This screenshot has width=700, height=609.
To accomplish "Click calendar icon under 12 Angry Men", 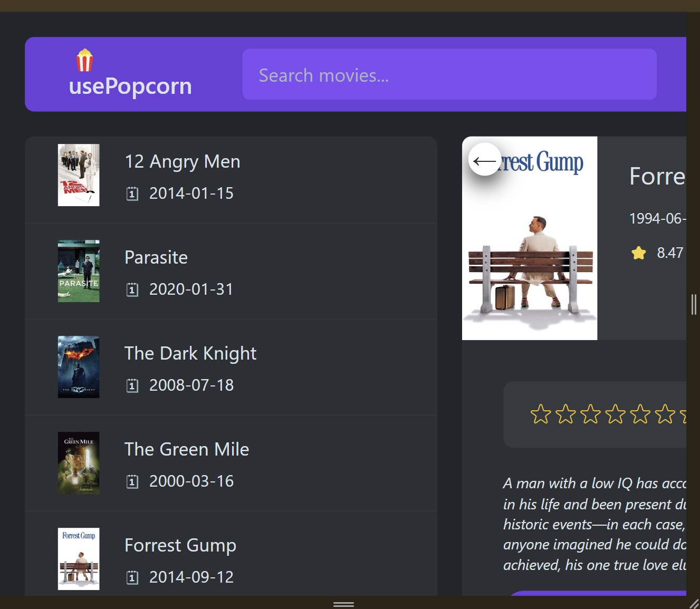I will [x=132, y=194].
